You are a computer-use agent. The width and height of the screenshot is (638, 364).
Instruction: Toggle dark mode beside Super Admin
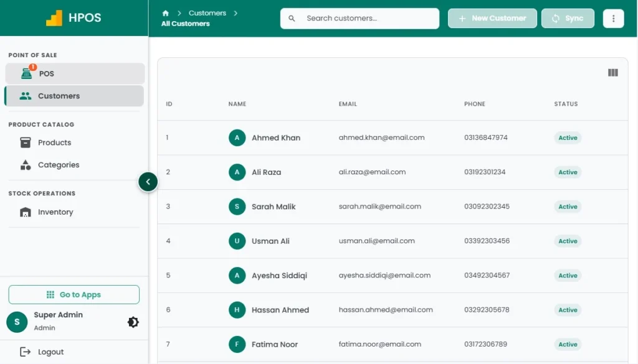point(133,322)
